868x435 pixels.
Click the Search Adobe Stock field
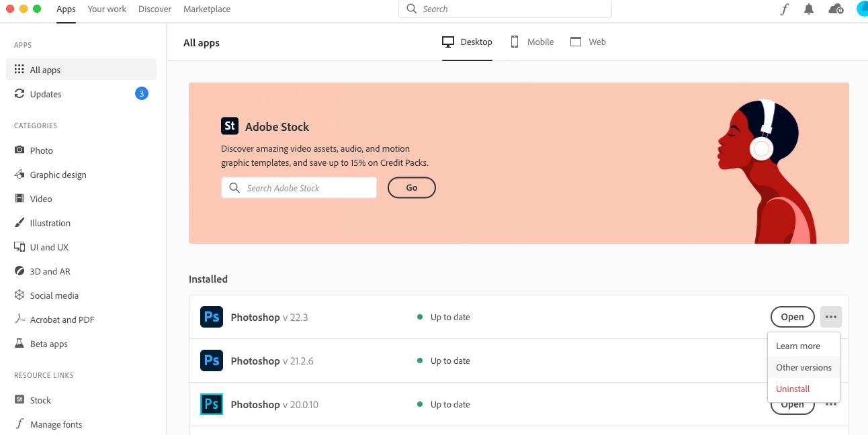299,188
